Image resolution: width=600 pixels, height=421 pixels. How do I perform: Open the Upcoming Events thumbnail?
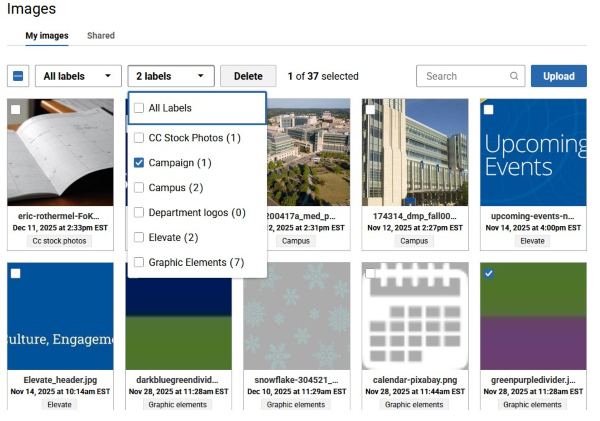click(533, 152)
